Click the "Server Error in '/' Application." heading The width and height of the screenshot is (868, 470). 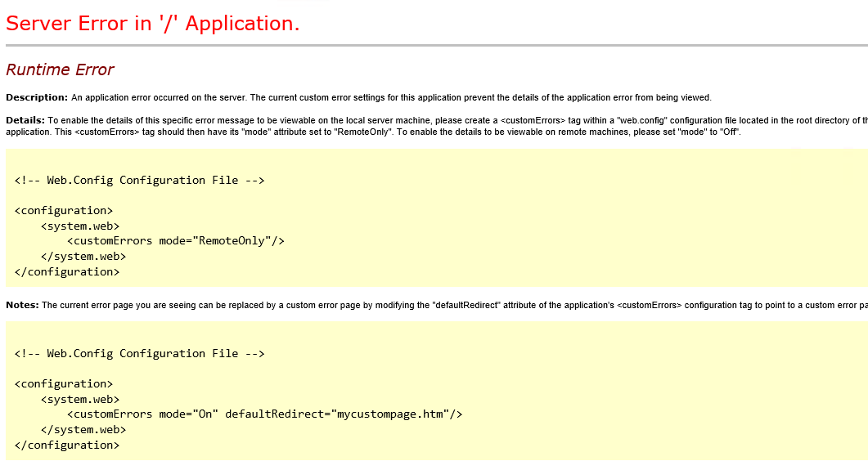tap(153, 24)
